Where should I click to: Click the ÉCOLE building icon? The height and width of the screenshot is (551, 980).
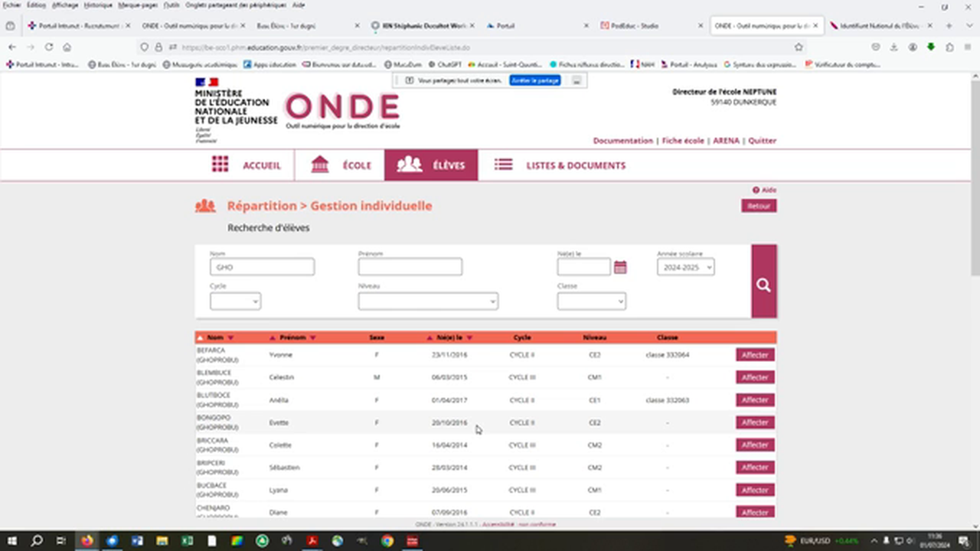pyautogui.click(x=319, y=164)
